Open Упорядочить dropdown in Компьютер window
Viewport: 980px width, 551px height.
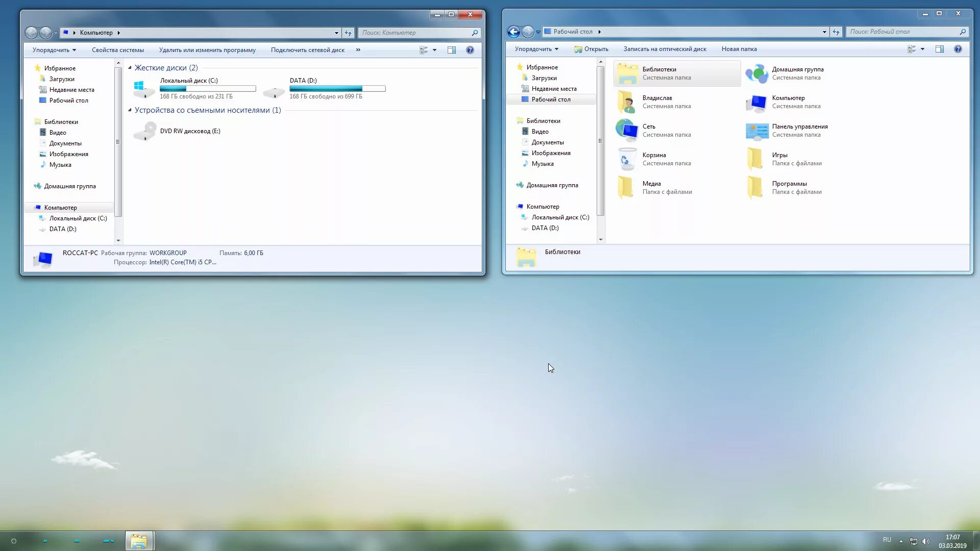[x=54, y=50]
